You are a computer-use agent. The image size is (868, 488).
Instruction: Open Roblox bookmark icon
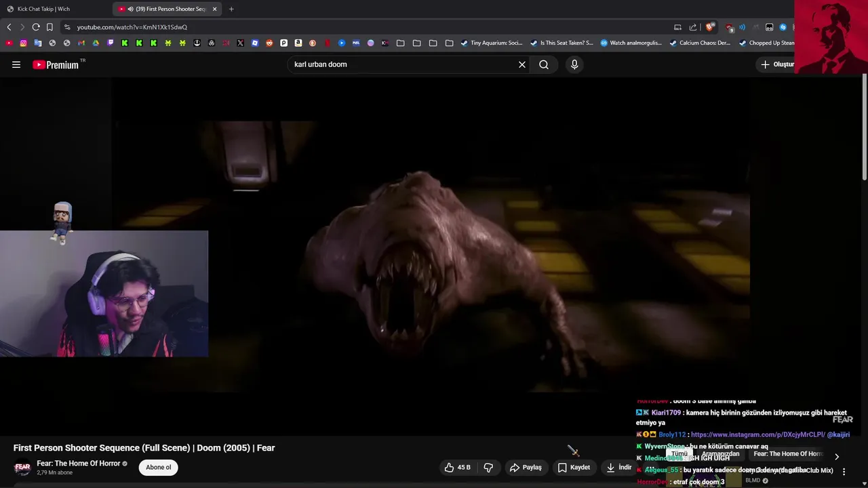(x=255, y=43)
